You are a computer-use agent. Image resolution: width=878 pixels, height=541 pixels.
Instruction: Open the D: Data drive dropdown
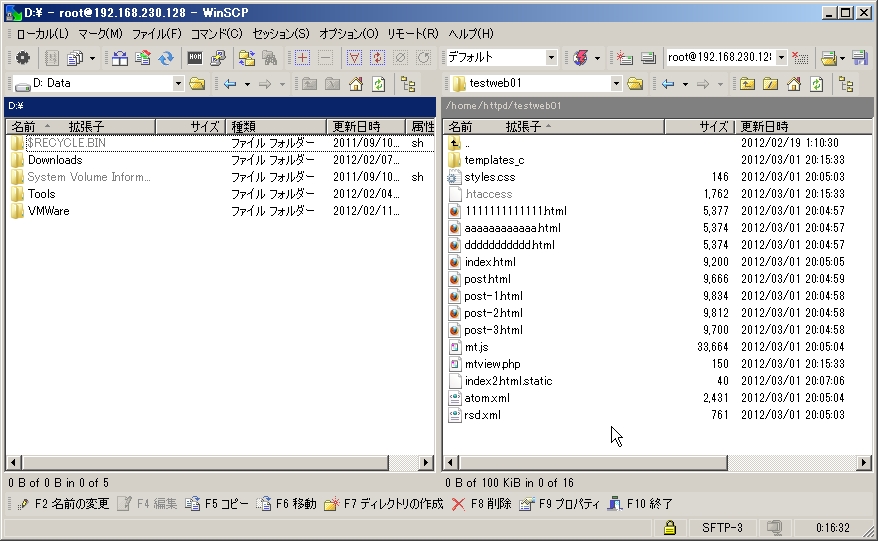coord(178,83)
